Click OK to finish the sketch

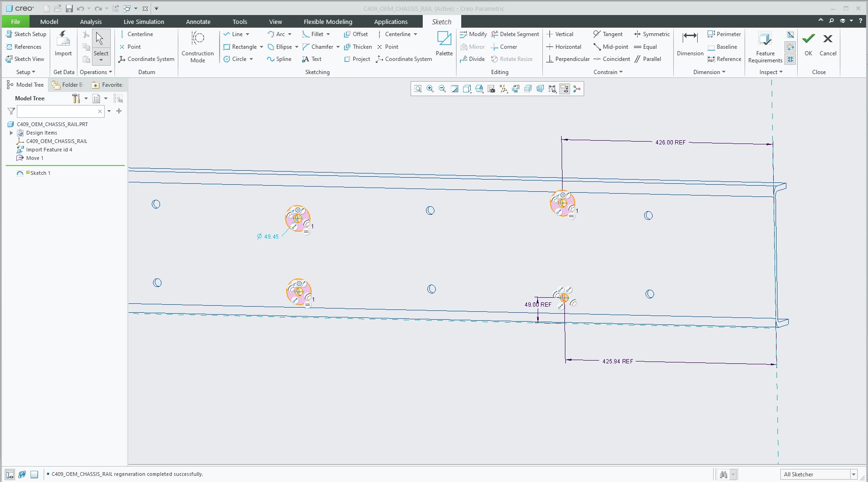808,44
